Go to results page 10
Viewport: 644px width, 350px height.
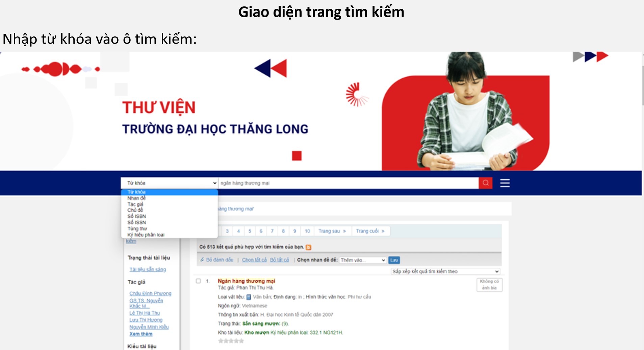[x=307, y=231]
